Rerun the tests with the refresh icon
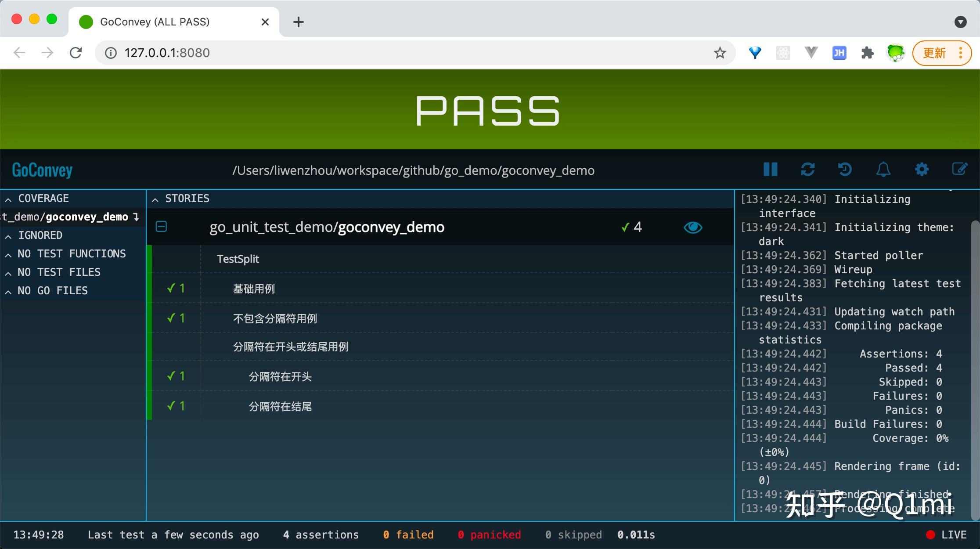The width and height of the screenshot is (980, 549). point(807,170)
